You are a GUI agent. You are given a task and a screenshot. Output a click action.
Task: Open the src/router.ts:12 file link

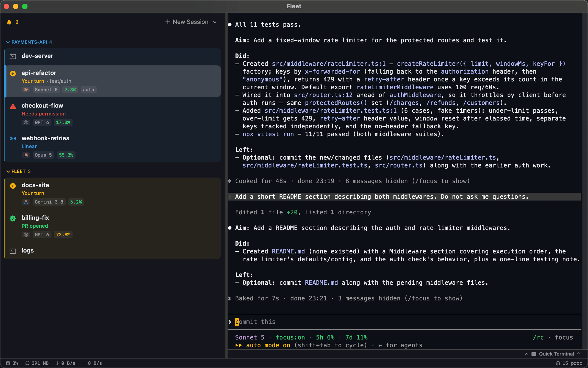coord(323,95)
